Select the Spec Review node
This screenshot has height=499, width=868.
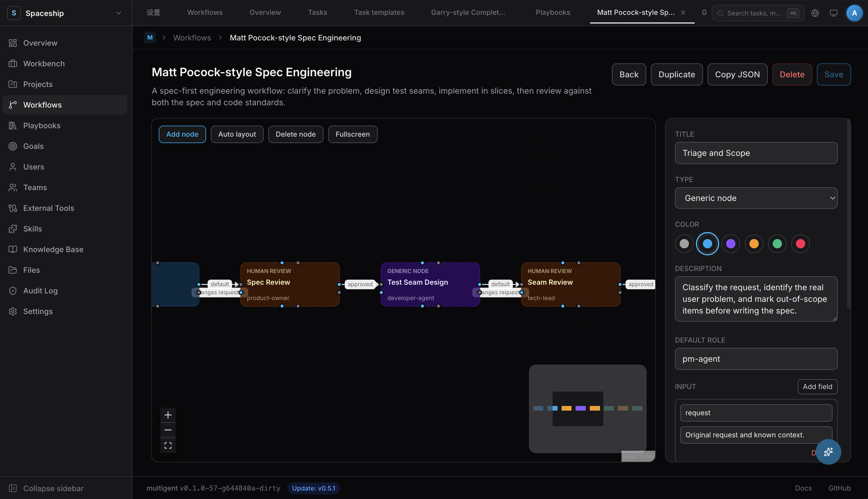[x=290, y=284]
